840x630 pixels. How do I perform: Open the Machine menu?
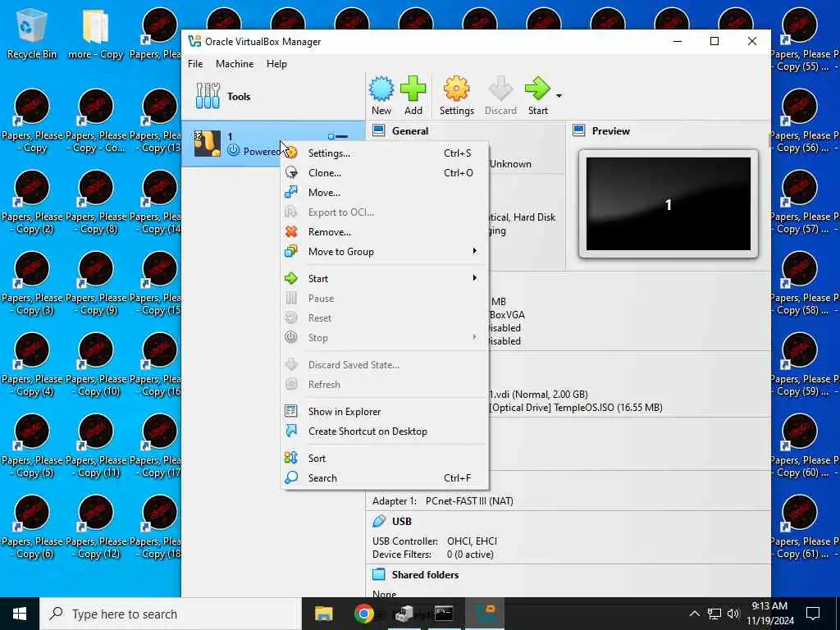click(x=235, y=64)
